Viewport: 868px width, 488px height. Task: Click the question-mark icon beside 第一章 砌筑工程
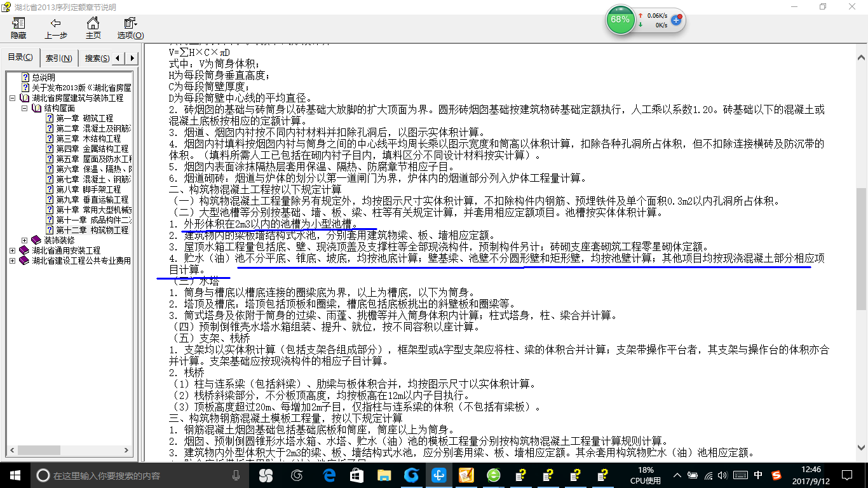click(x=50, y=118)
